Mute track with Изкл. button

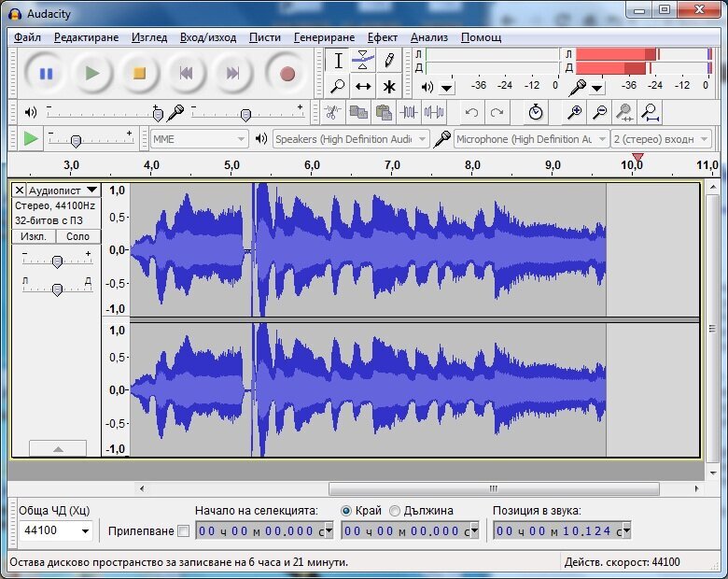pos(34,236)
